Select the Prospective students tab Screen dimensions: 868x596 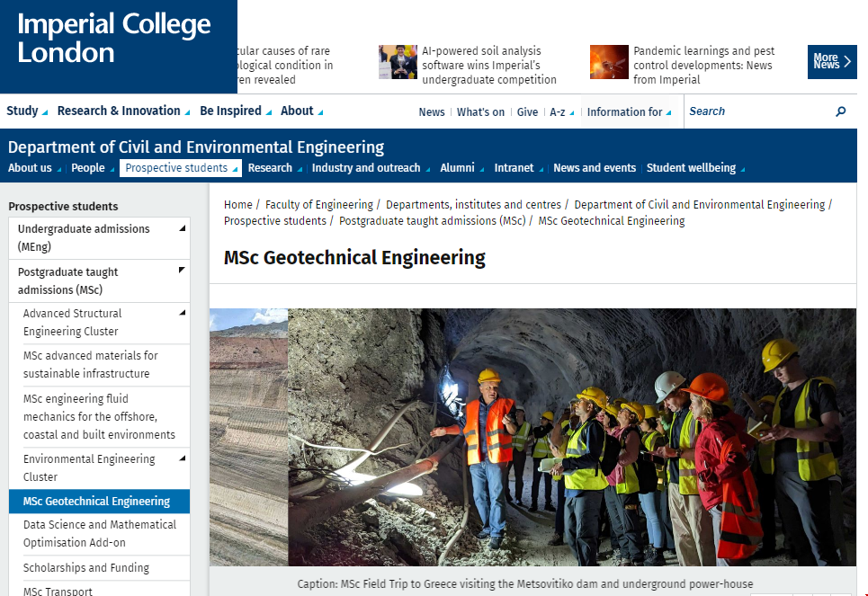[x=180, y=168]
